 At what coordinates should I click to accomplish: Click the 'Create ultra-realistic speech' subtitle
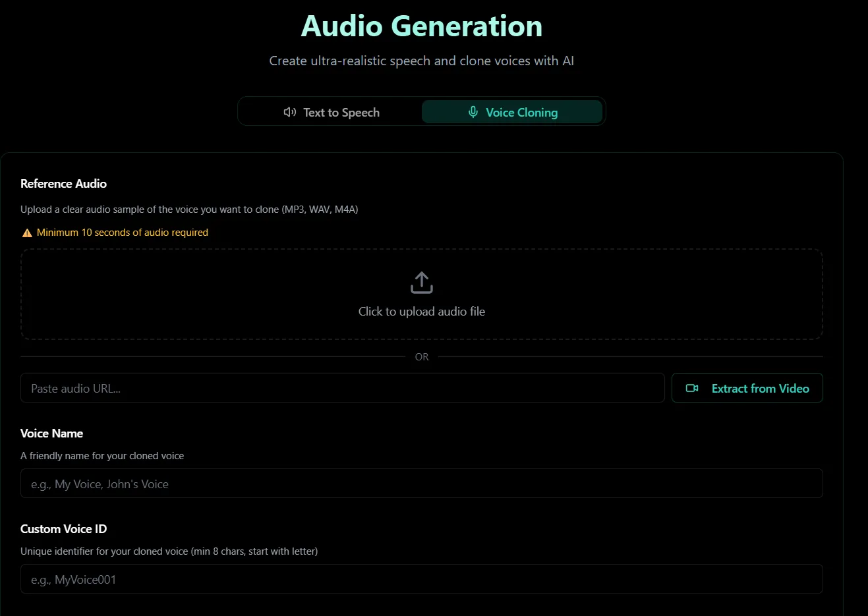[x=422, y=61]
